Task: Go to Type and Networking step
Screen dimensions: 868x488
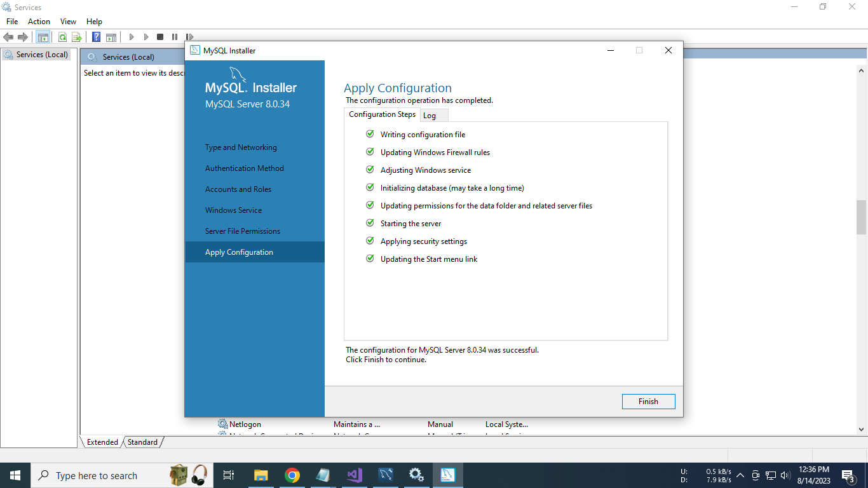Action: pyautogui.click(x=241, y=147)
